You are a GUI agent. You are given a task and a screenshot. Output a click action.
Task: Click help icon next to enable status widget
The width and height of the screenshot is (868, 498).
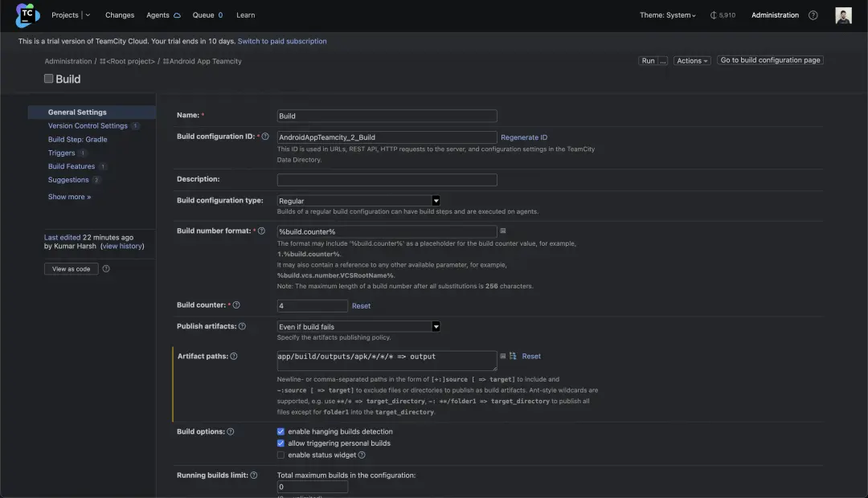pos(362,455)
